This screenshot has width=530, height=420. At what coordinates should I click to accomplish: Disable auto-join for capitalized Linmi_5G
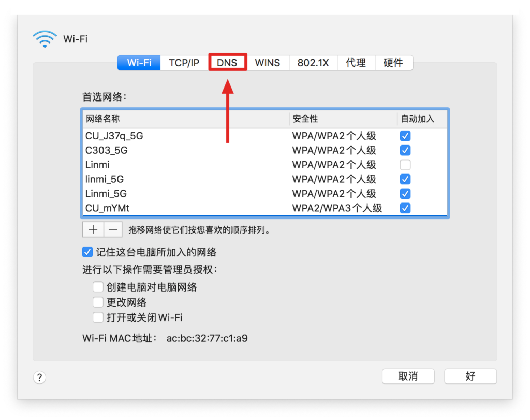tap(405, 194)
